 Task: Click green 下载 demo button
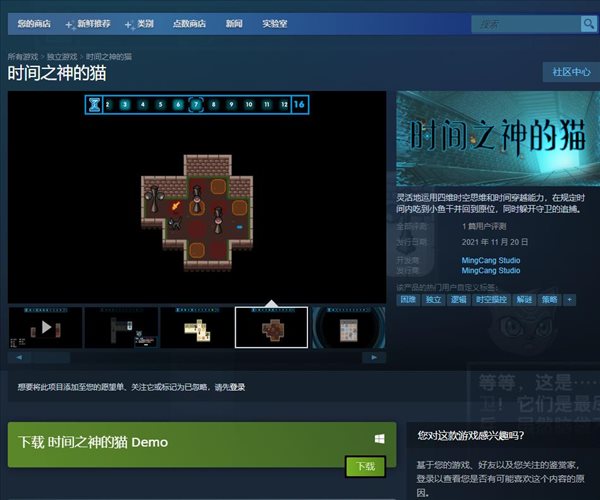tap(365, 466)
